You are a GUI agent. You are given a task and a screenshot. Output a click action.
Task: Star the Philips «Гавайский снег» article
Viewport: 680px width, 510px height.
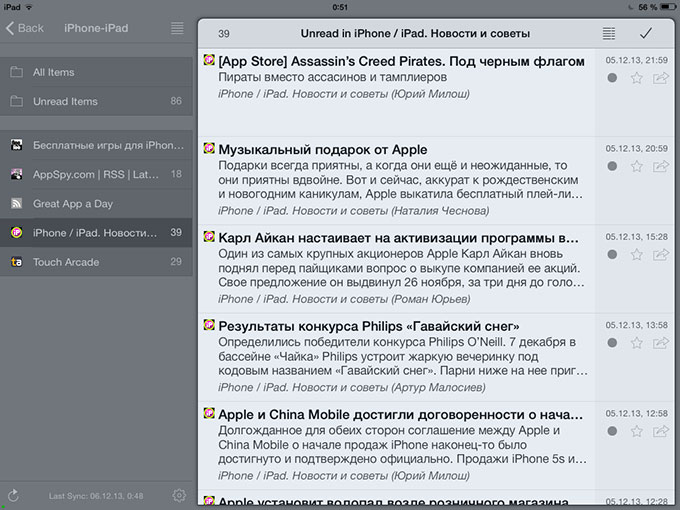point(637,343)
